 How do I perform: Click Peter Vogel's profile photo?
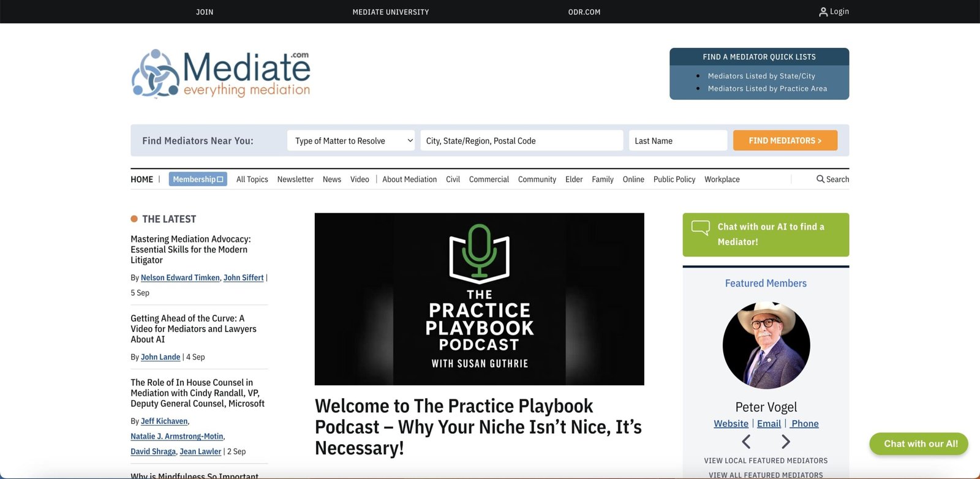(x=766, y=345)
